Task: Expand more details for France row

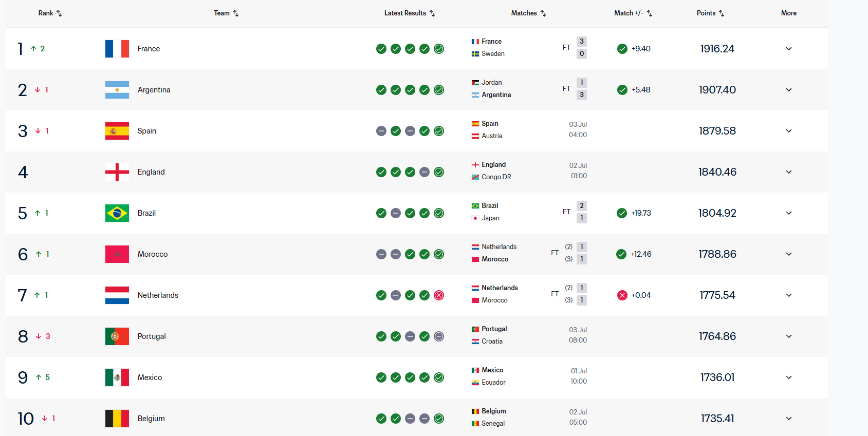Action: click(x=789, y=49)
